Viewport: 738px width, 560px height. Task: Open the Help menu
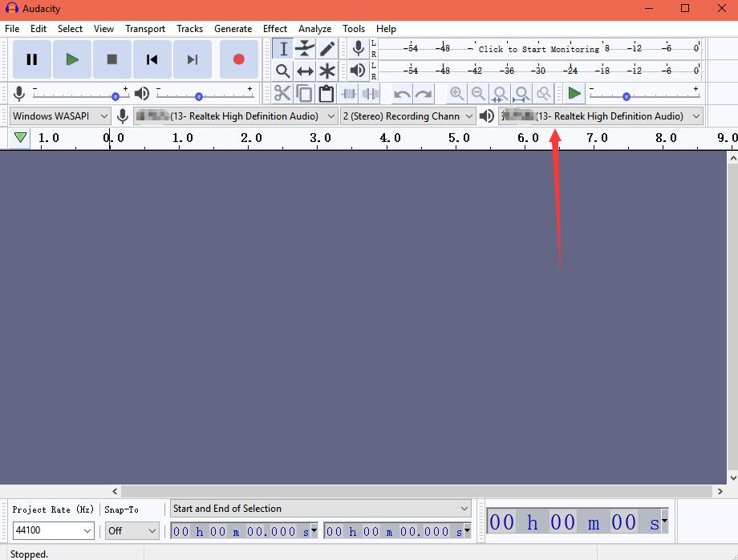386,29
